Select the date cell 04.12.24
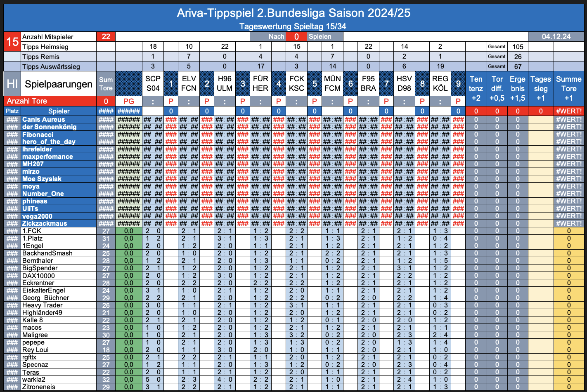587x392 pixels. (x=556, y=37)
